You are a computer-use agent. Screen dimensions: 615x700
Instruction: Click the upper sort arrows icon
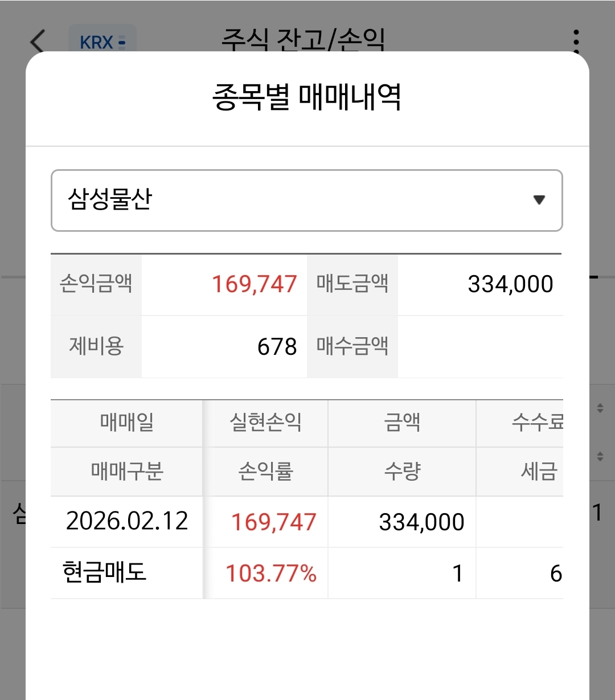pos(600,408)
